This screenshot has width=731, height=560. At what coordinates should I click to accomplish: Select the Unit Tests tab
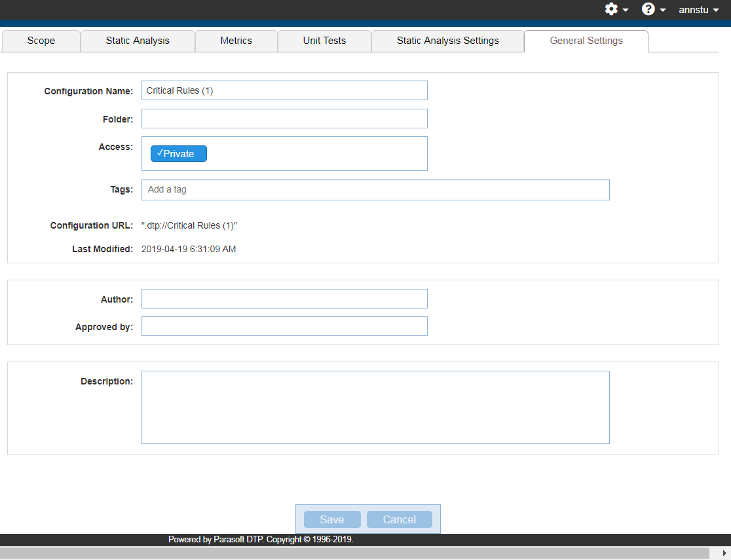click(324, 41)
